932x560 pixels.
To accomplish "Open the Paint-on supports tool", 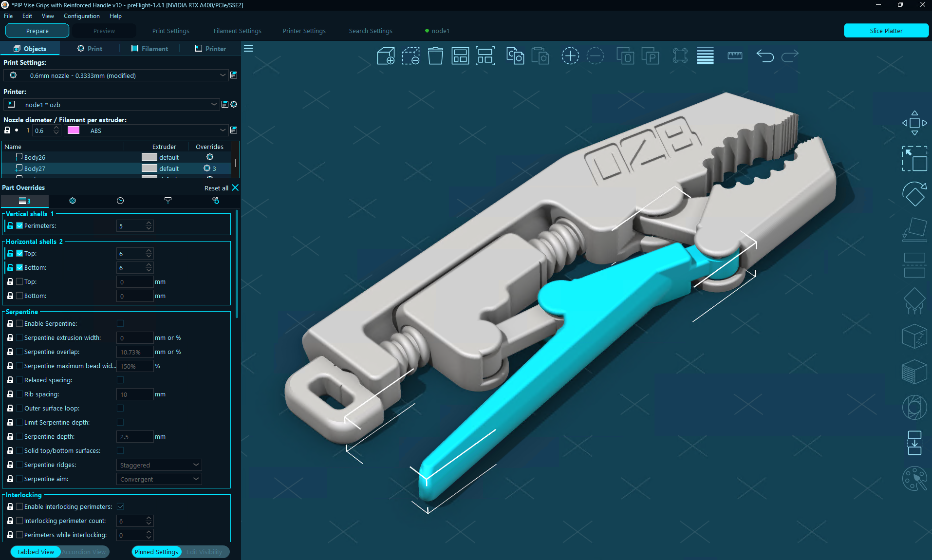I will point(914,300).
